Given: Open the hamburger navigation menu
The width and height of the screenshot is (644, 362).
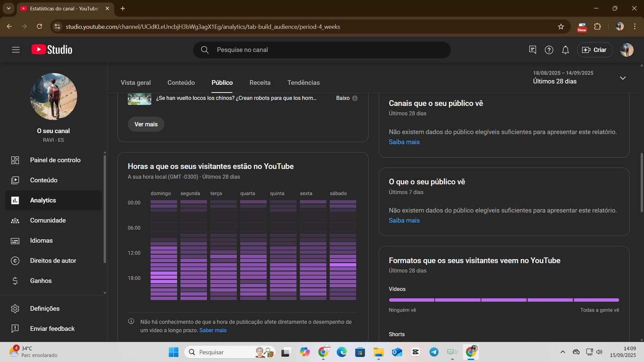Looking at the screenshot, I should pyautogui.click(x=16, y=50).
